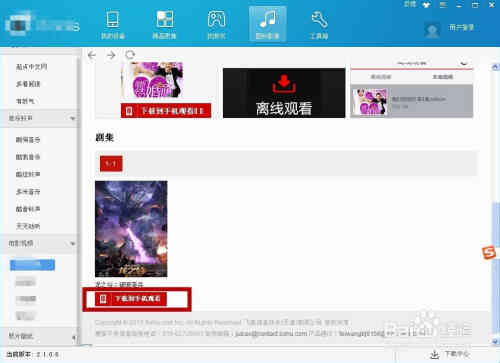The image size is (500, 363).
Task: Open first item under music section
Action: [28, 140]
